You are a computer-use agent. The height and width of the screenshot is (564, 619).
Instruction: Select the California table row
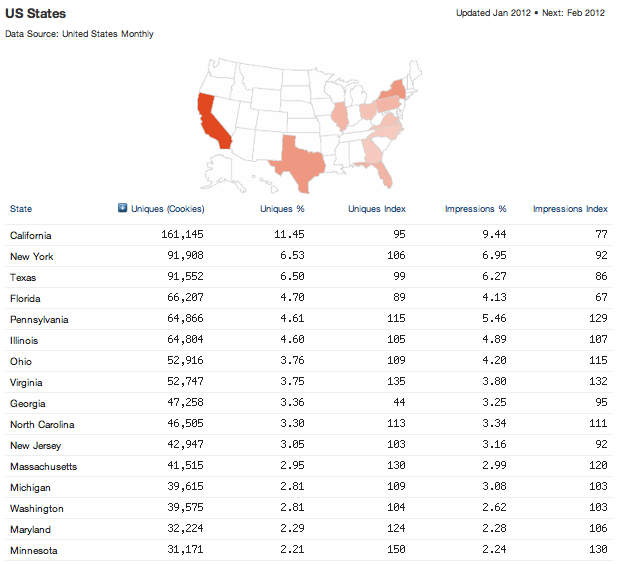tap(30, 236)
